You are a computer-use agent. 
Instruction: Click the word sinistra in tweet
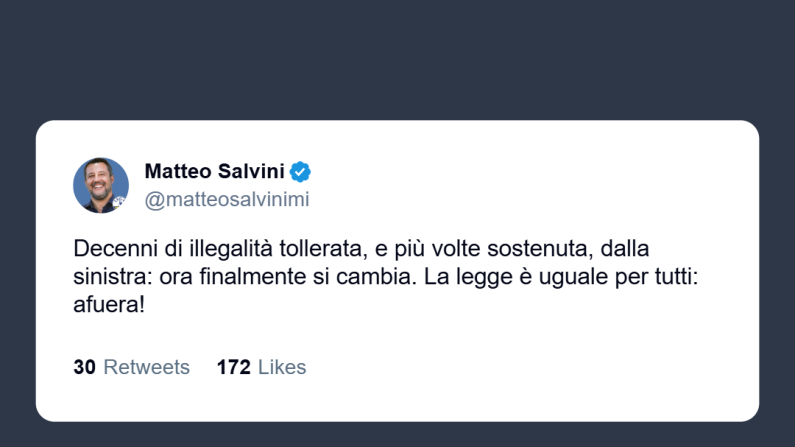pos(109,275)
